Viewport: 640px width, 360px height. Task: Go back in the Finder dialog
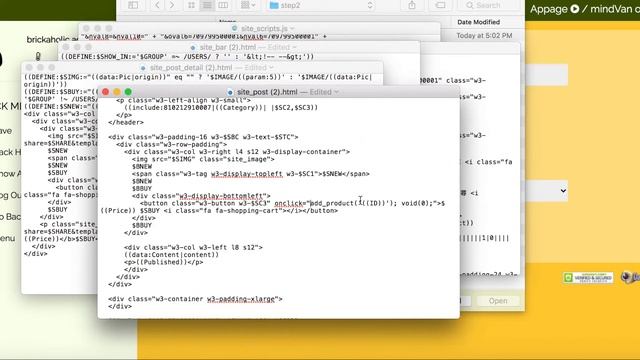(157, 5)
